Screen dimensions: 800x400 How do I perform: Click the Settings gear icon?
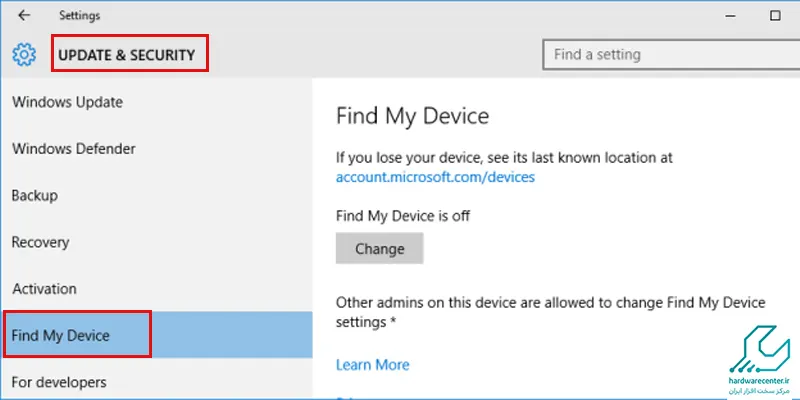[x=24, y=54]
